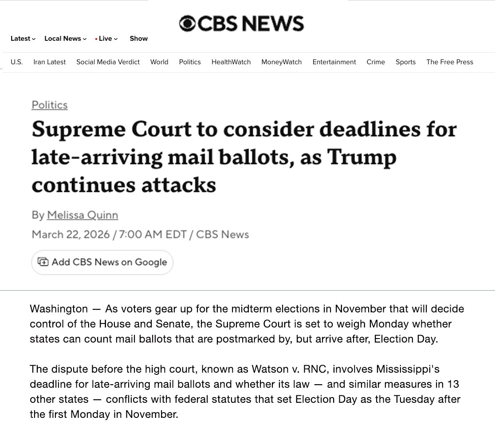Select the Politics navigation tab
Image resolution: width=495 pixels, height=448 pixels.
[x=190, y=62]
